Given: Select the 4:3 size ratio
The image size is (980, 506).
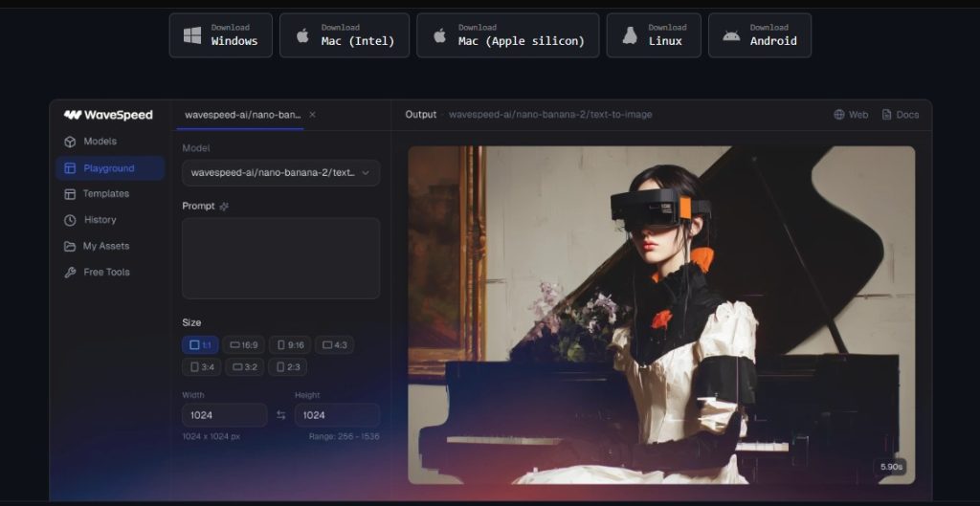Looking at the screenshot, I should (334, 345).
